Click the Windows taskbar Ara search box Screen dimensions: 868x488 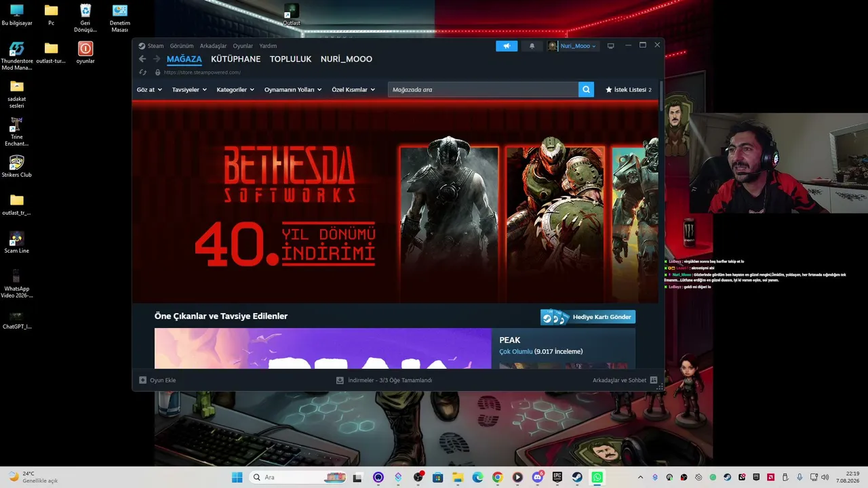pos(299,477)
